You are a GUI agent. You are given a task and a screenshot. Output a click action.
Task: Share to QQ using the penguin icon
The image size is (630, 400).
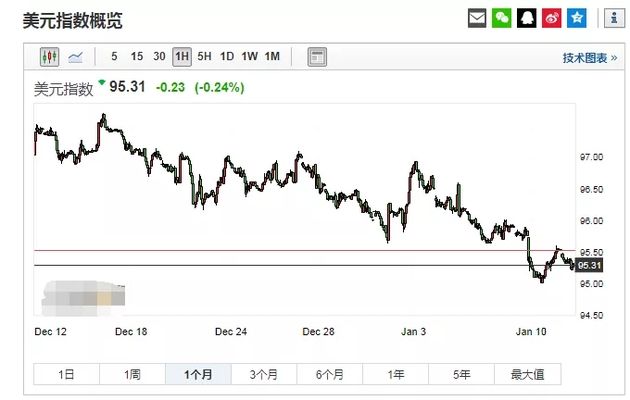coord(526,18)
